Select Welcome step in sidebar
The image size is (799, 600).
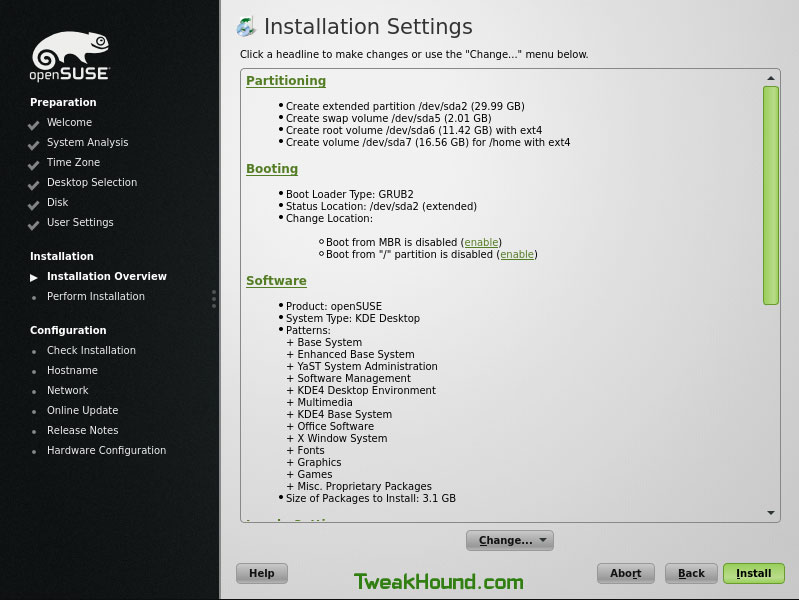point(69,122)
